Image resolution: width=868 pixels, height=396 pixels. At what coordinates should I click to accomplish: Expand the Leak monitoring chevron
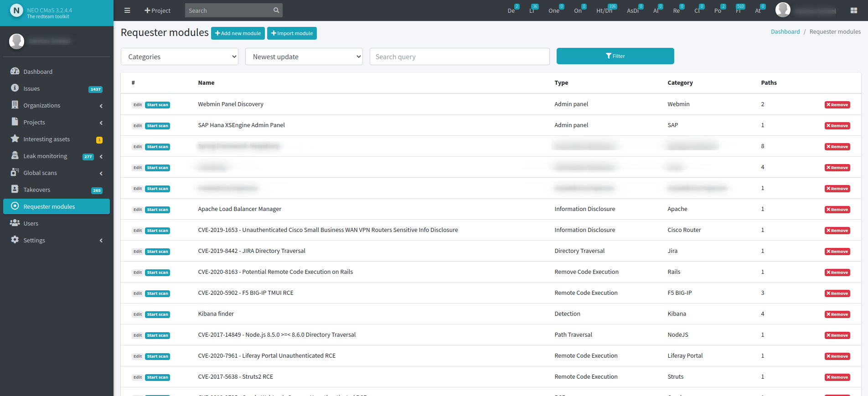point(101,156)
